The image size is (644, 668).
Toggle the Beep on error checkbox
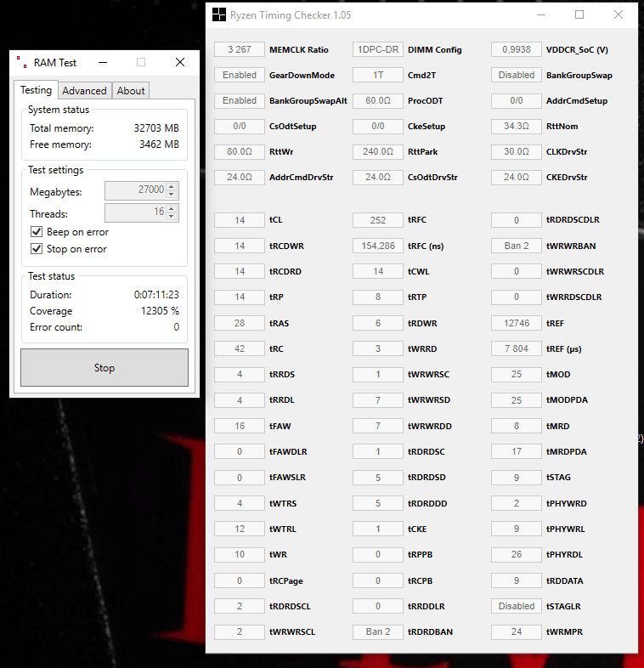point(37,232)
